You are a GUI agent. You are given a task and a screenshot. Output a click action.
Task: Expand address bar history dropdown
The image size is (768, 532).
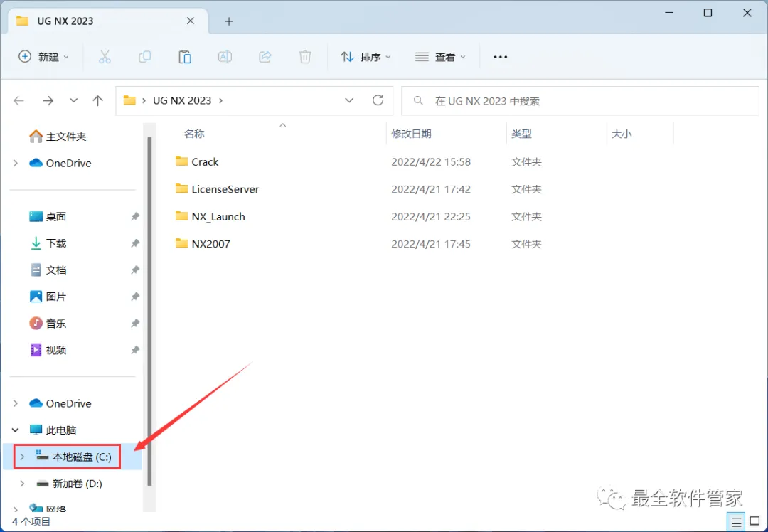click(348, 100)
